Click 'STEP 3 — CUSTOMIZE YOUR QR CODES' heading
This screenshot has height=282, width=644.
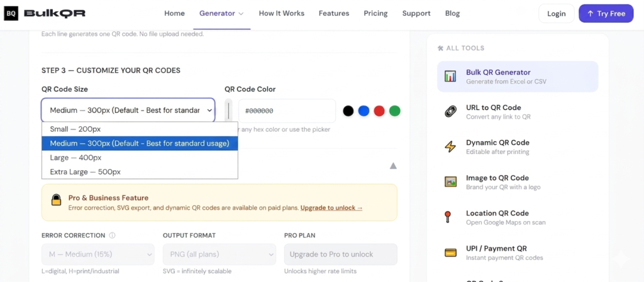pyautogui.click(x=111, y=70)
